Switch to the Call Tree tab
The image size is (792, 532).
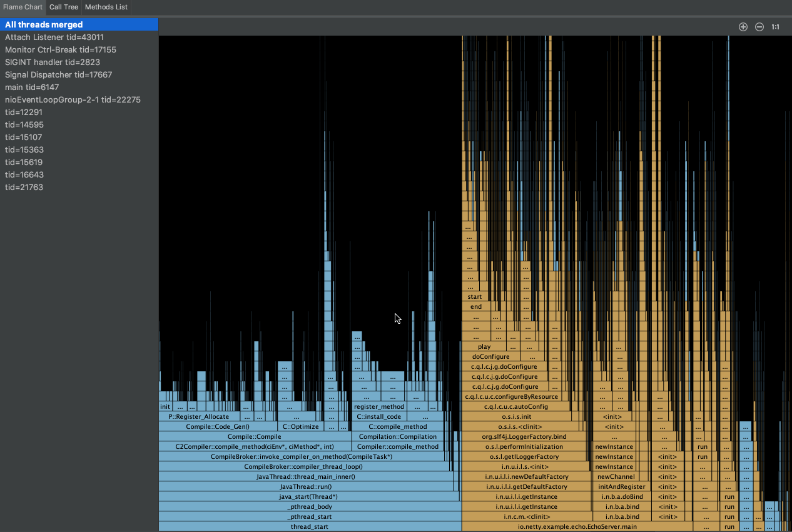click(x=63, y=7)
